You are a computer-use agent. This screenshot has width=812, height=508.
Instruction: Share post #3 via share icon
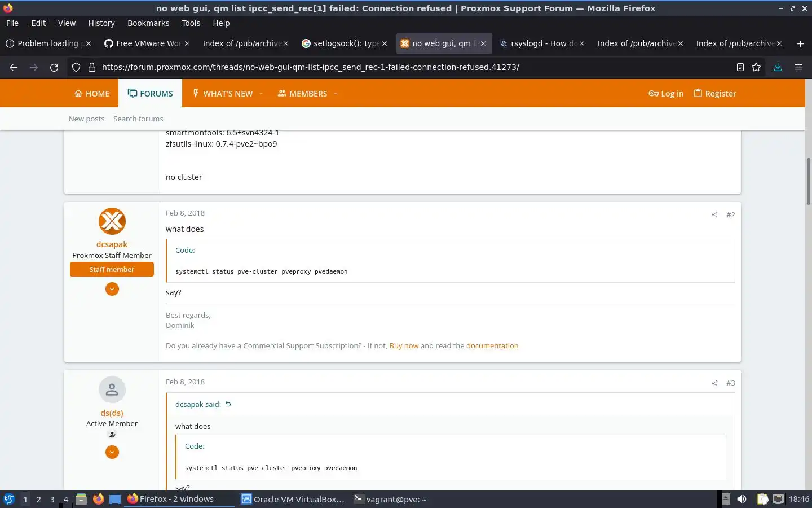point(714,383)
